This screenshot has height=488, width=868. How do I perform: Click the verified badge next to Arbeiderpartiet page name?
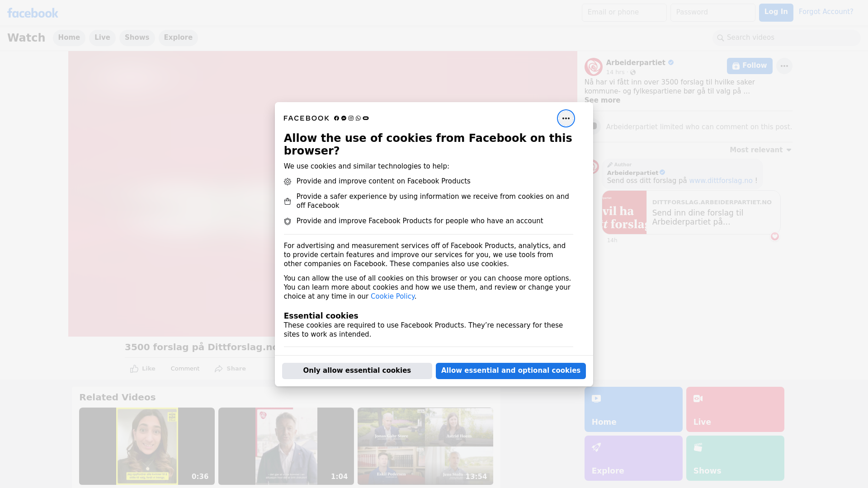coord(671,63)
